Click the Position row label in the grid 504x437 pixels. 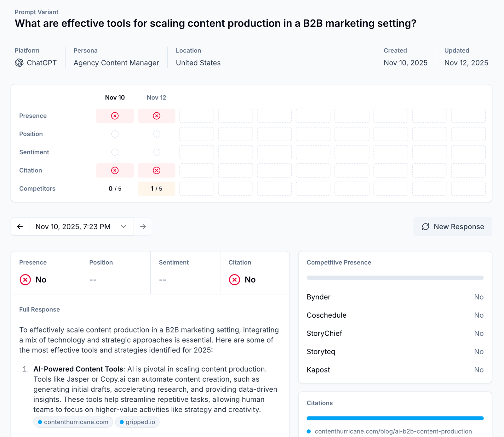pos(31,134)
